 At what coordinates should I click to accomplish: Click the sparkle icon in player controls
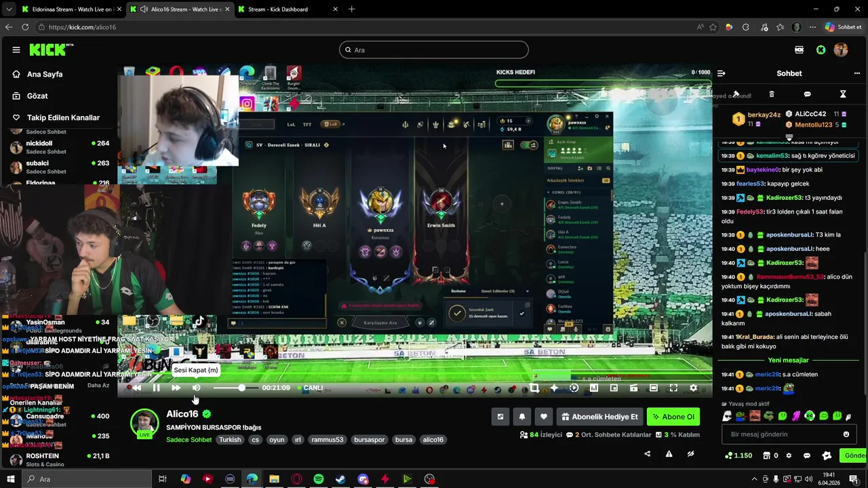point(554,388)
